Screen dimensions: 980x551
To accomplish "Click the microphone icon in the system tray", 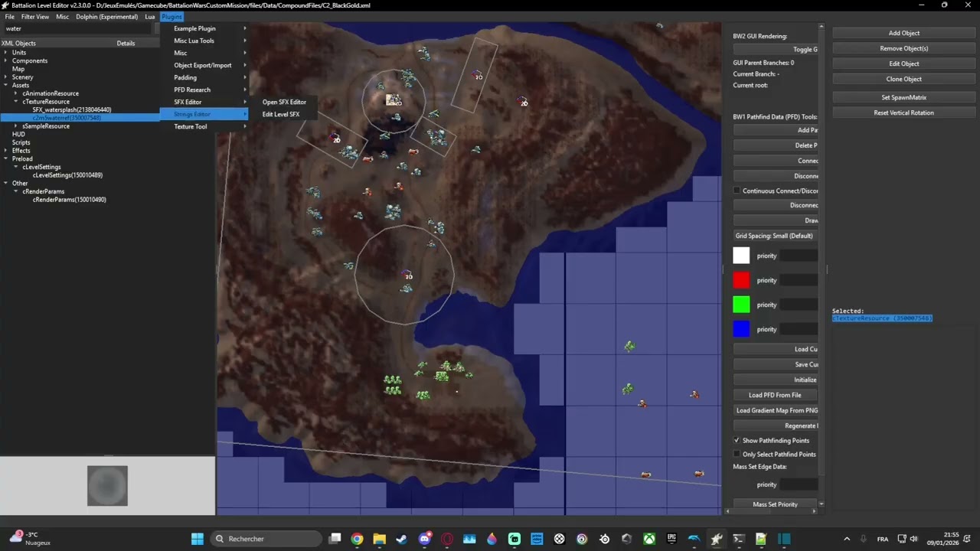I will click(863, 539).
